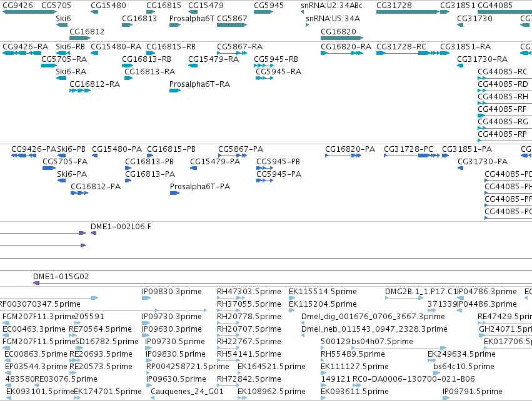Select the CG5945-PA protein label
Screen dimensions: 532x401
(x=279, y=174)
